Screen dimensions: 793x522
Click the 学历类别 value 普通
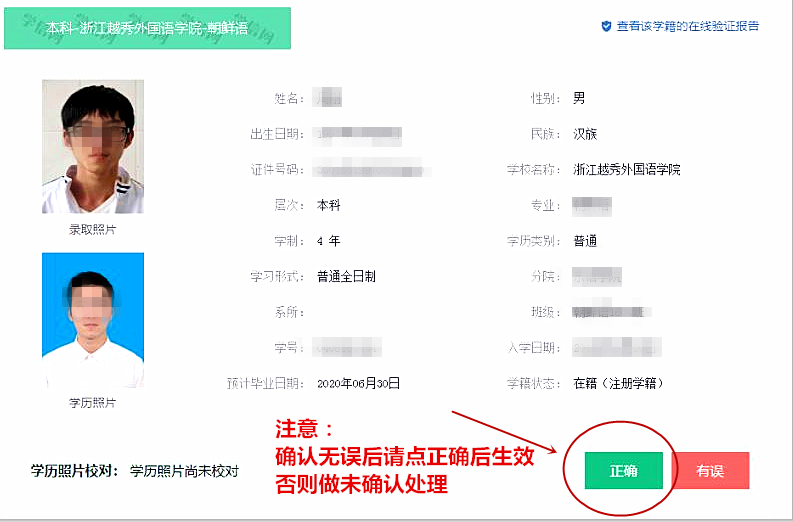point(585,241)
